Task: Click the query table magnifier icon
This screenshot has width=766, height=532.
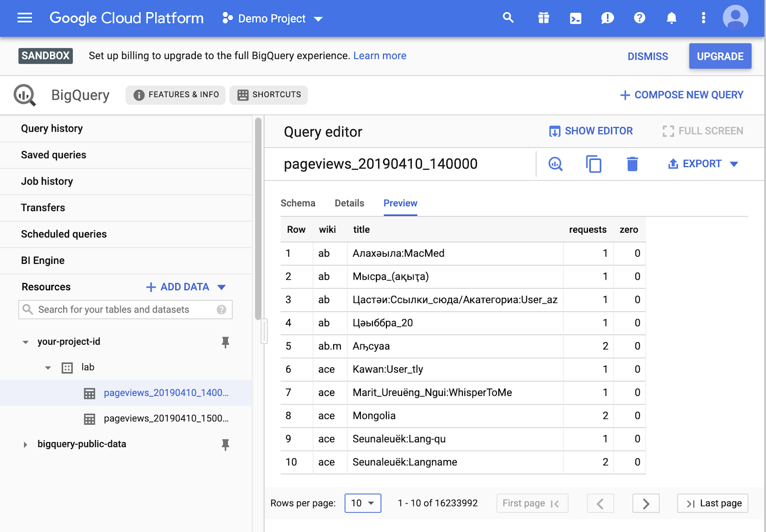Action: click(x=555, y=164)
